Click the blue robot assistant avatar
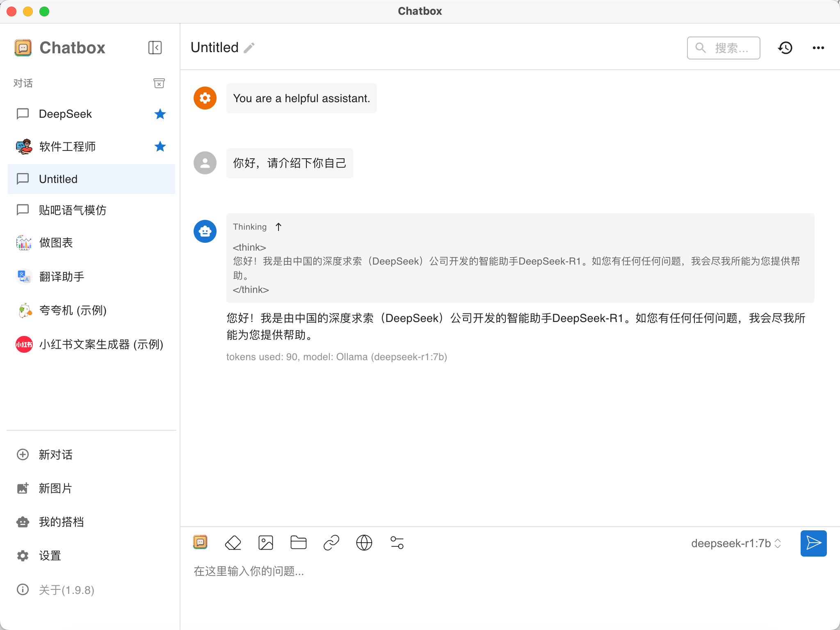This screenshot has height=630, width=840. (205, 231)
